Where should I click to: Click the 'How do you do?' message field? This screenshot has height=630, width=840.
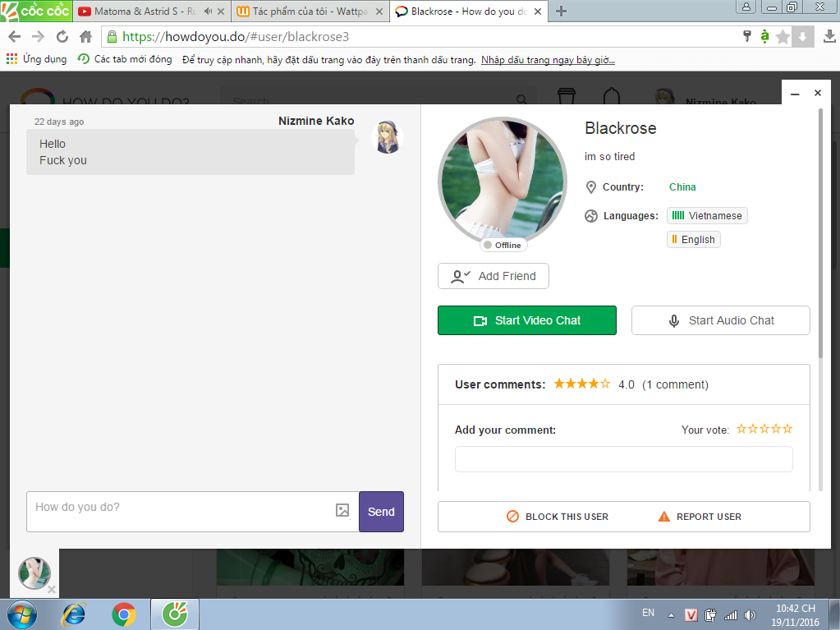coord(181,511)
